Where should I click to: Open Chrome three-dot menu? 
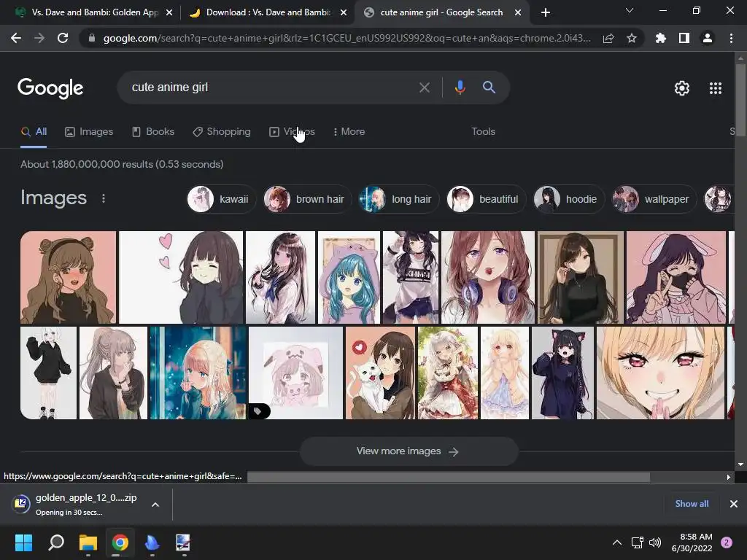(731, 38)
